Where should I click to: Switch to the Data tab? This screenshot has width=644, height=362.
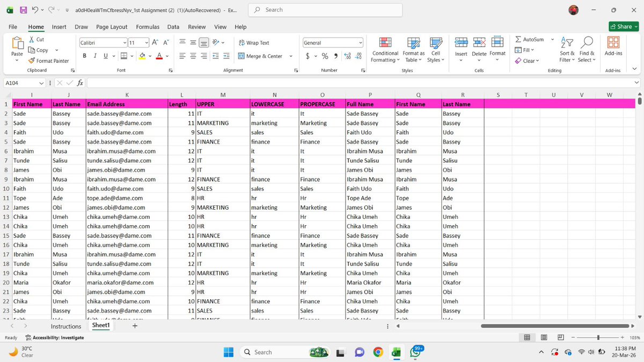[173, 27]
